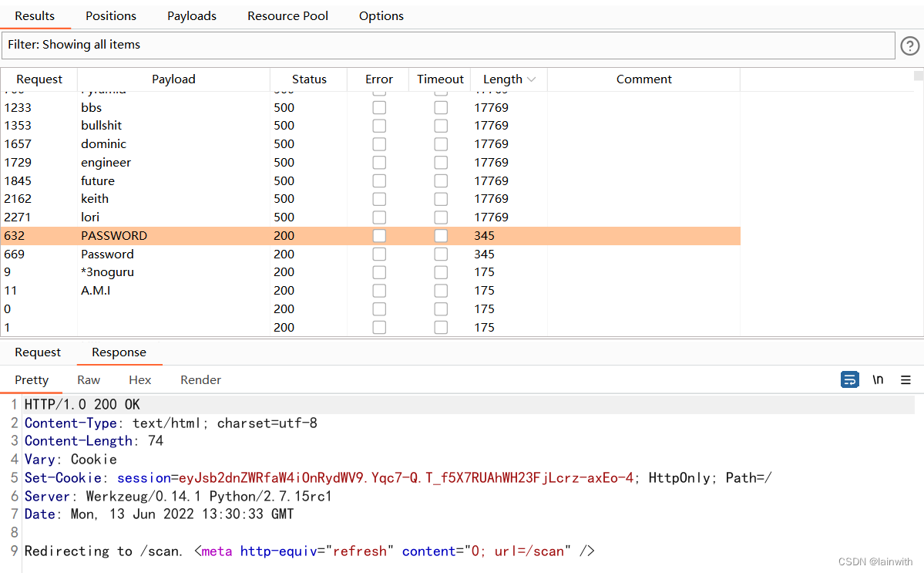Switch response view to Hex
924x573 pixels.
[x=140, y=380]
